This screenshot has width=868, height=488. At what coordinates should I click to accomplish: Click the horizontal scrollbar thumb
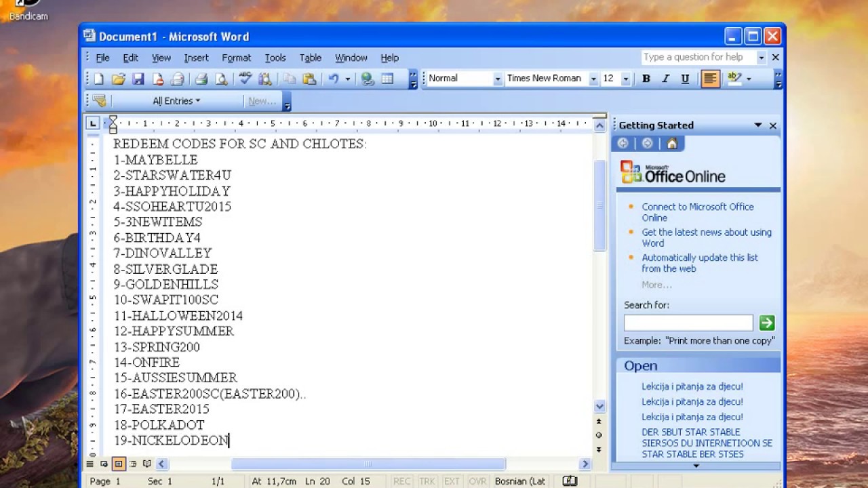click(368, 464)
